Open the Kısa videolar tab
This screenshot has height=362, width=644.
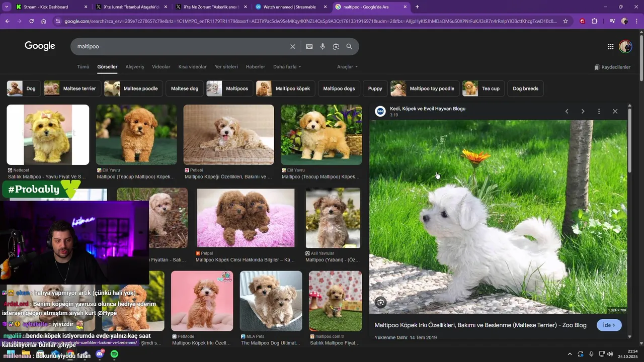(x=192, y=67)
